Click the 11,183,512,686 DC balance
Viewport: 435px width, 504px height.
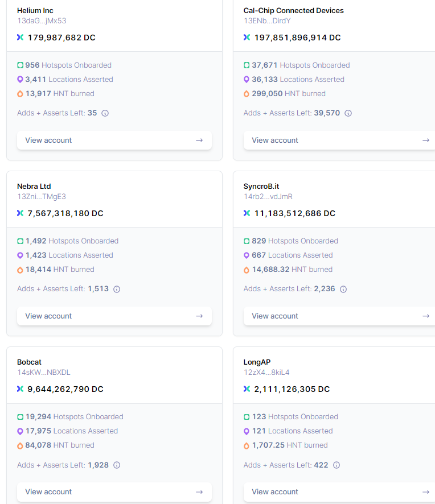point(295,213)
